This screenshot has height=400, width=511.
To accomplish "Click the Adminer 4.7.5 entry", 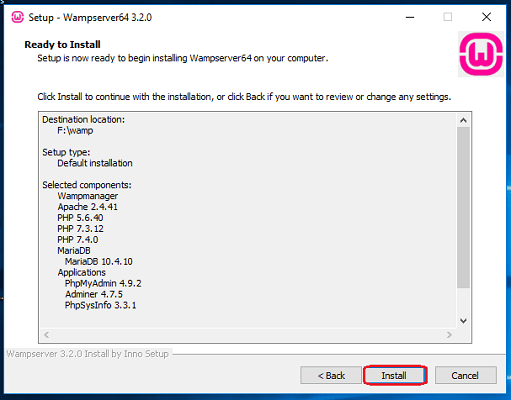I will click(x=94, y=294).
